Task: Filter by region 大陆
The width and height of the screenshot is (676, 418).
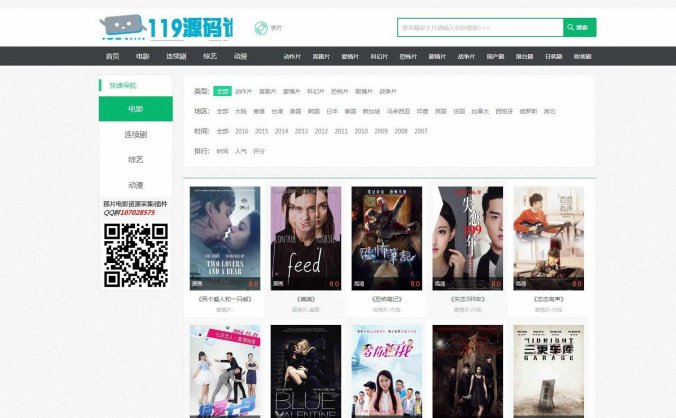Action: tap(241, 111)
